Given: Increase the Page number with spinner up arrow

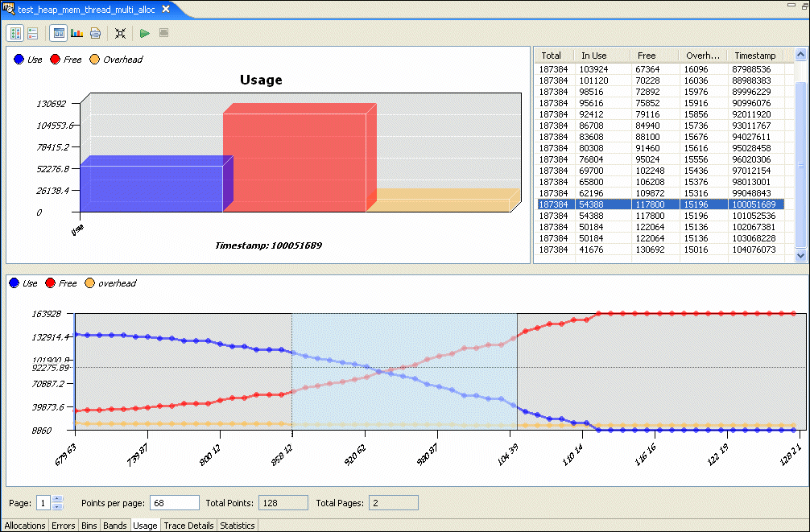Looking at the screenshot, I should click(x=56, y=499).
